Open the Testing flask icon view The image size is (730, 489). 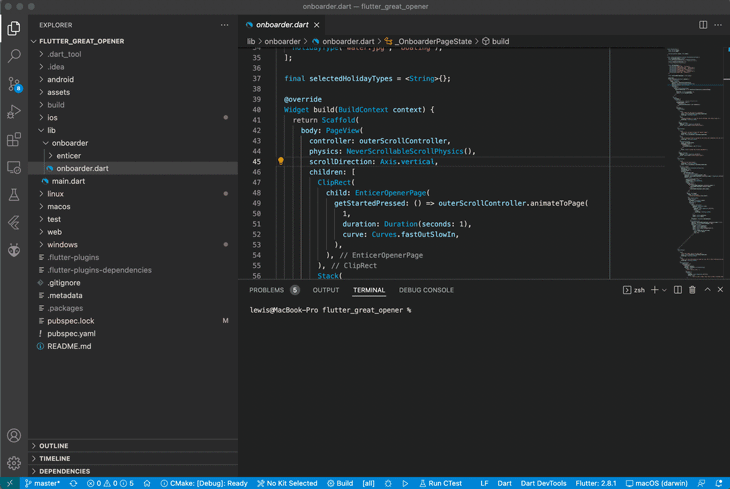[14, 195]
